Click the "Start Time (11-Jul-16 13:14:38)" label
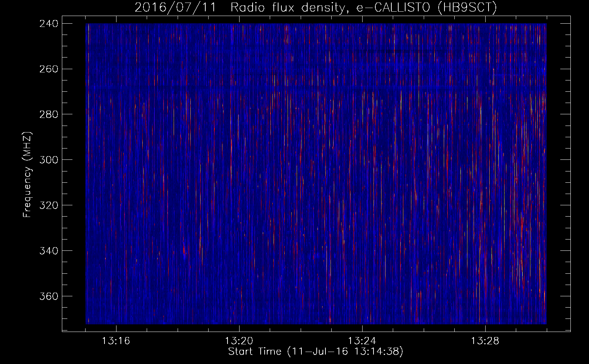This screenshot has height=364, width=589. coord(316,352)
